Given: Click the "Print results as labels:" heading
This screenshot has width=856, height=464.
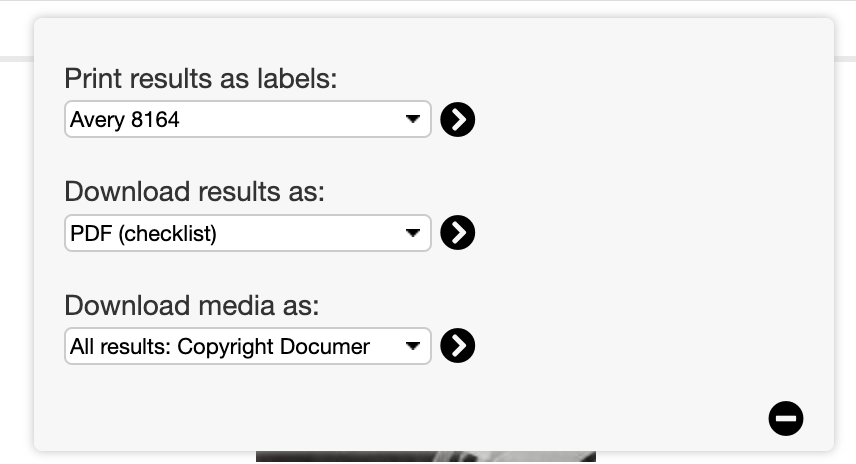Looking at the screenshot, I should pos(201,79).
